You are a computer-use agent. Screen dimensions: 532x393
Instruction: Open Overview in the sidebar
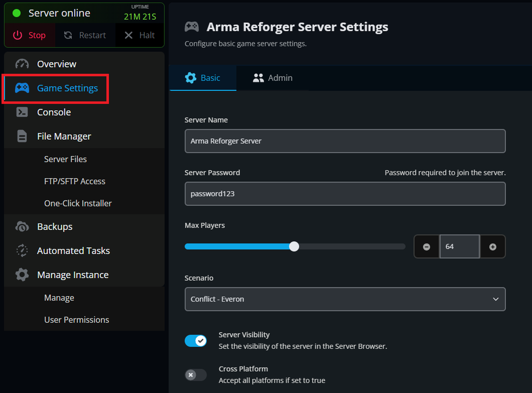84,64
